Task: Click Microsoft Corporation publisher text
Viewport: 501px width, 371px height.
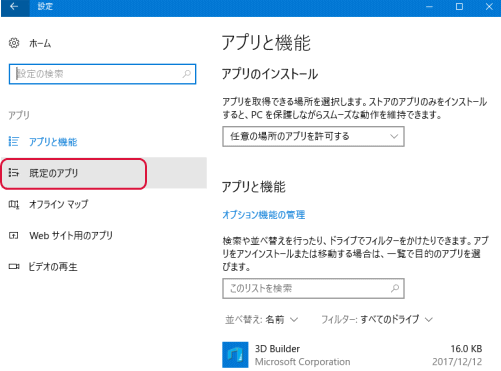Action: pyautogui.click(x=303, y=362)
